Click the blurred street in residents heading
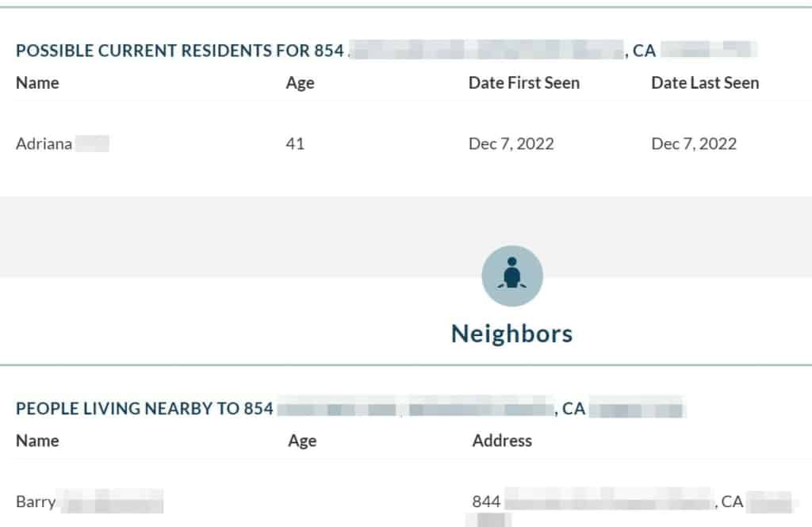Screen dimensions: 812x527 (486, 50)
